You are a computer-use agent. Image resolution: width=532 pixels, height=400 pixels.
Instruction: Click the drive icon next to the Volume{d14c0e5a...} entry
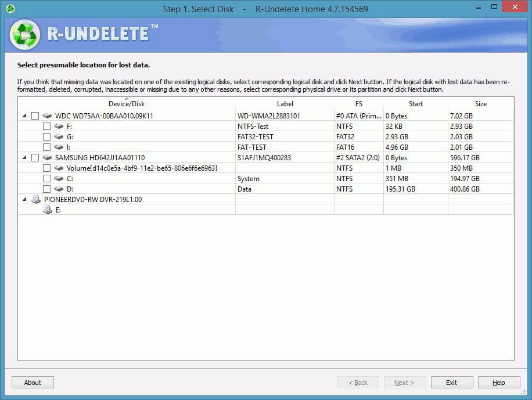[59, 168]
